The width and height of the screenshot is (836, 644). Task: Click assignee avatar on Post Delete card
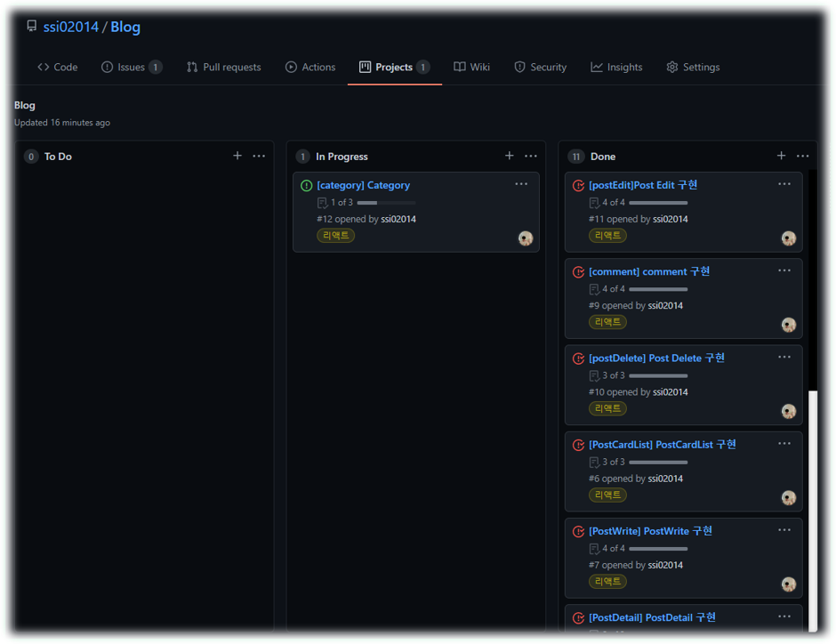point(789,411)
